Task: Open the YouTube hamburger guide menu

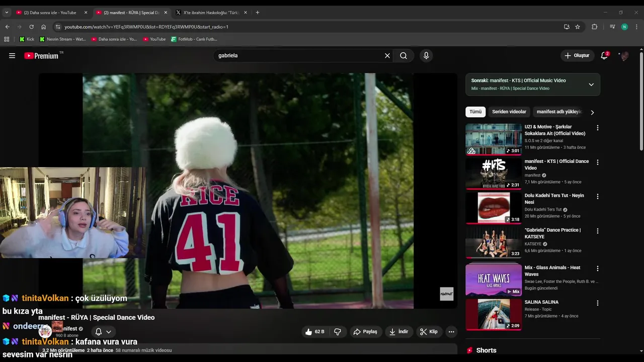Action: pyautogui.click(x=12, y=56)
